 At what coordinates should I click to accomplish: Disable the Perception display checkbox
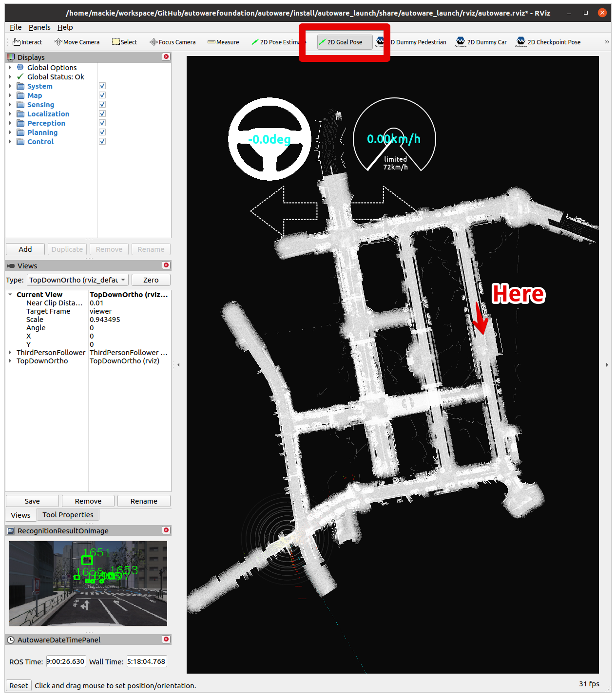(102, 123)
